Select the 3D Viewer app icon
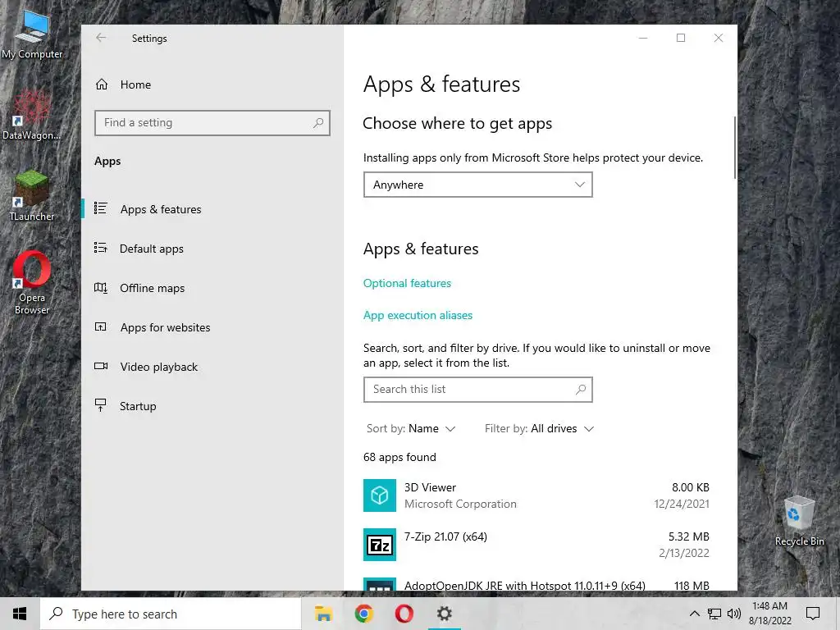The image size is (840, 630). click(380, 495)
